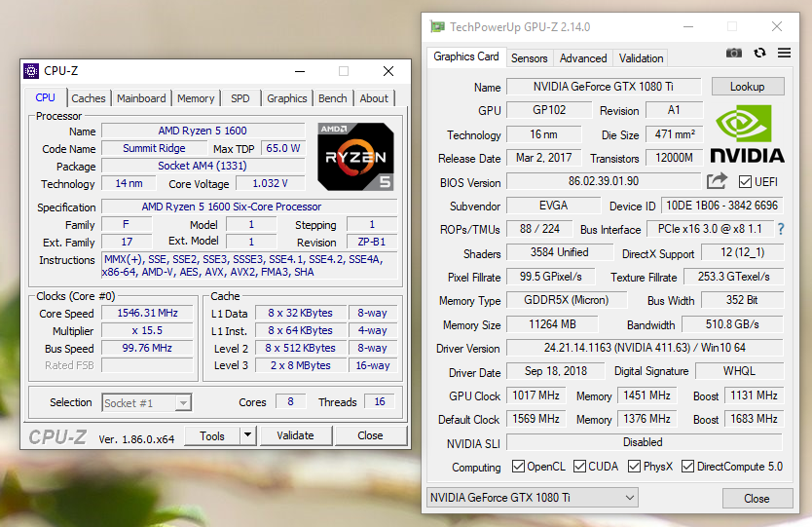Click the CPU-Z title bar icon
The width and height of the screenshot is (812, 527).
(x=31, y=71)
